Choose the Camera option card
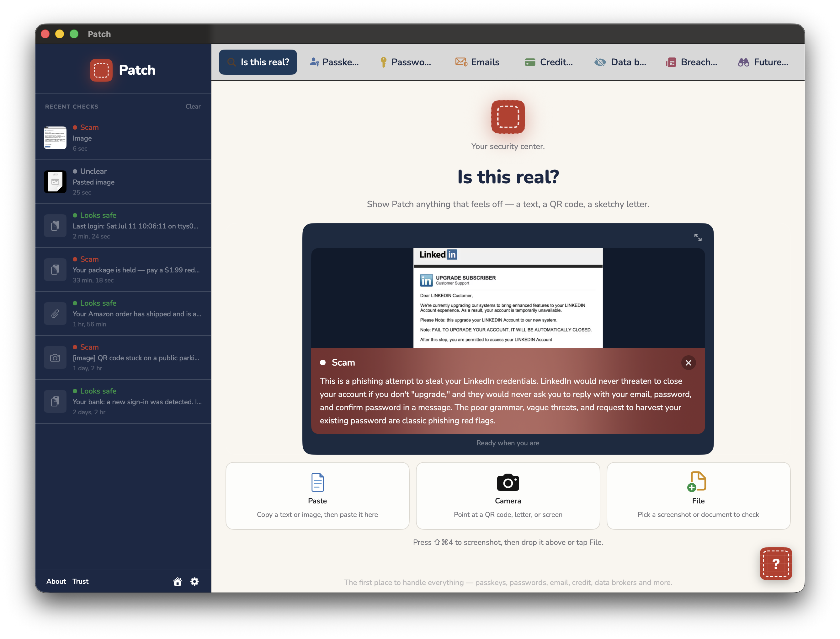The width and height of the screenshot is (840, 639). (x=508, y=495)
